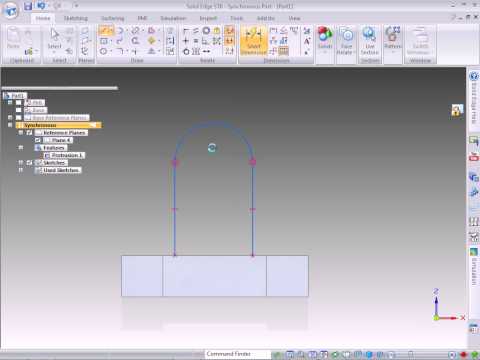Toggle the Reference Planes checkbox
Viewport: 480px width, 360px height.
point(29,133)
